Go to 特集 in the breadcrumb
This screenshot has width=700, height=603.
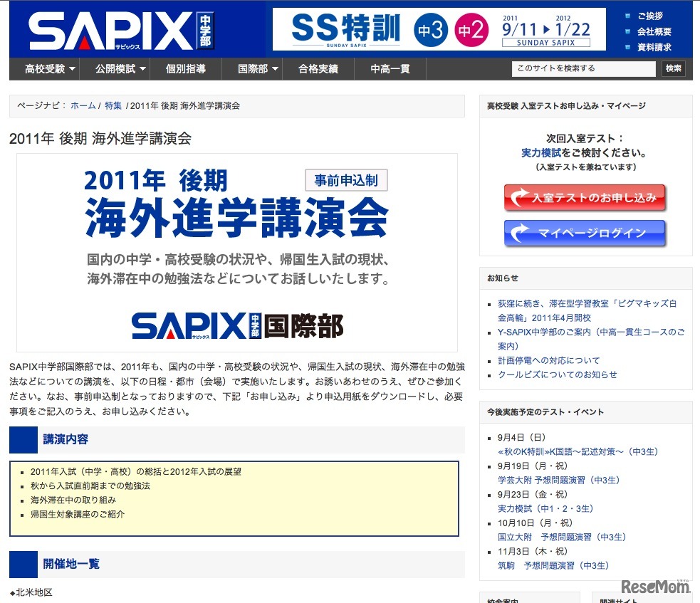pyautogui.click(x=113, y=106)
